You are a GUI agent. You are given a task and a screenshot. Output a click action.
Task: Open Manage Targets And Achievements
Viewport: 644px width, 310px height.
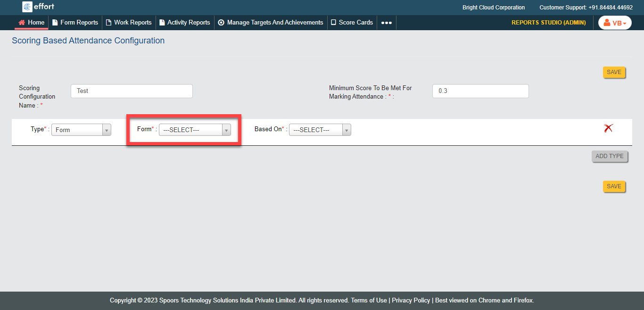271,22
